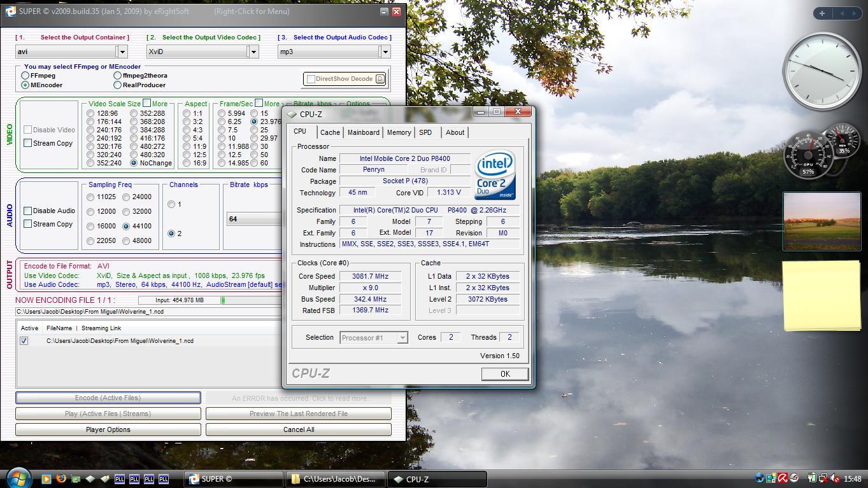The width and height of the screenshot is (868, 488).
Task: Open the battery power tray icon
Action: [812, 478]
